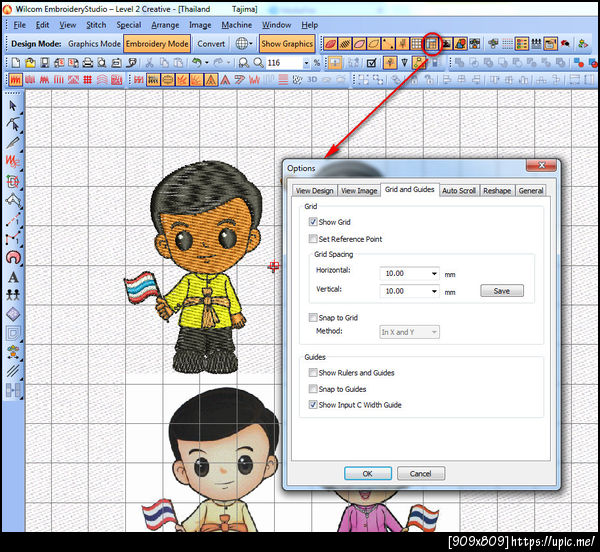This screenshot has height=552, width=600.
Task: Toggle the Show Grid toolbar icon
Action: coord(417,44)
